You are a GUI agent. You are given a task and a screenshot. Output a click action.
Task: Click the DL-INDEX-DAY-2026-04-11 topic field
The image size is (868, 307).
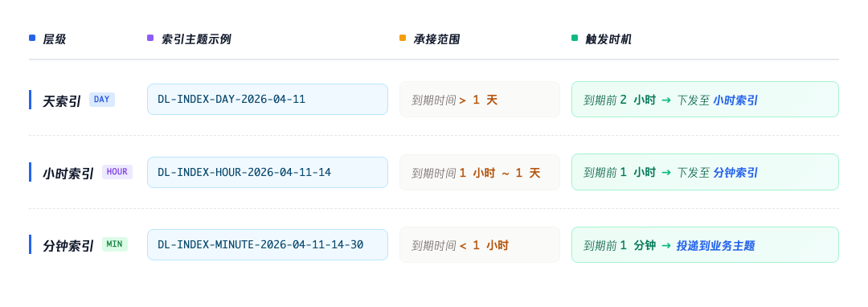268,100
